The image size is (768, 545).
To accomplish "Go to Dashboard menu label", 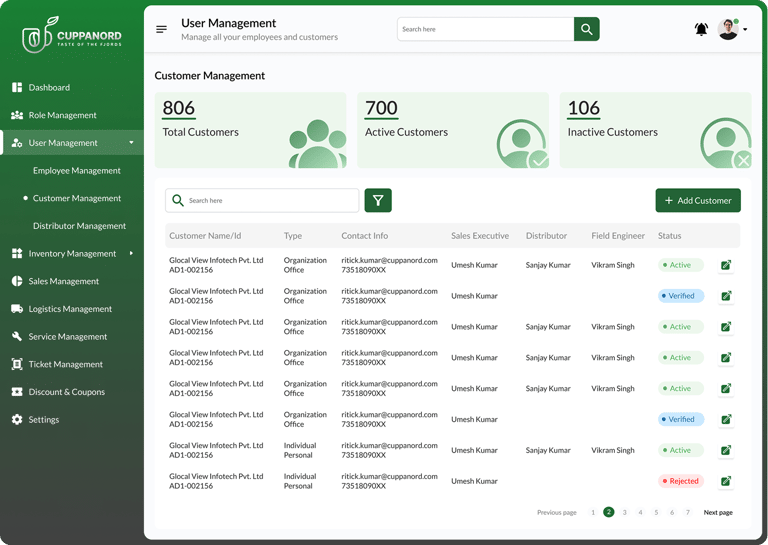I will click(49, 87).
